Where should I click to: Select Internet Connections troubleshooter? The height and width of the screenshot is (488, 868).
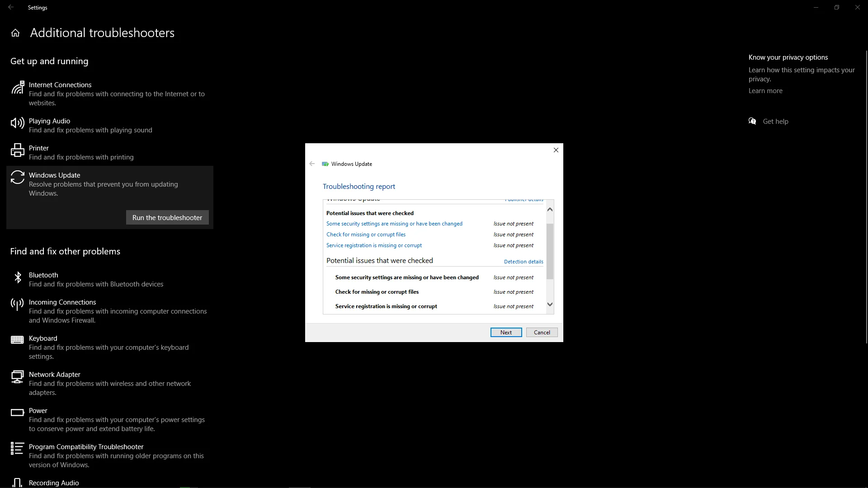point(110,94)
